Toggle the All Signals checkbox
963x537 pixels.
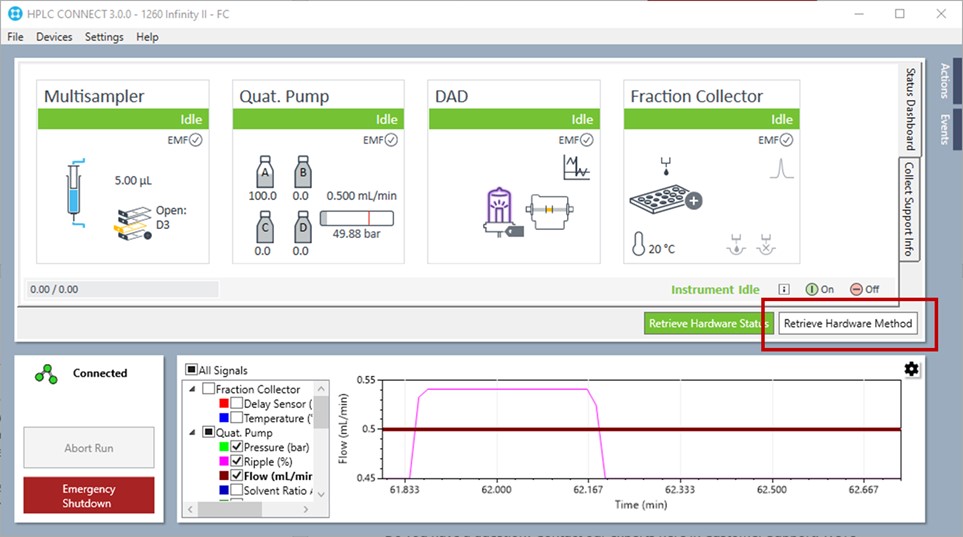click(x=192, y=369)
